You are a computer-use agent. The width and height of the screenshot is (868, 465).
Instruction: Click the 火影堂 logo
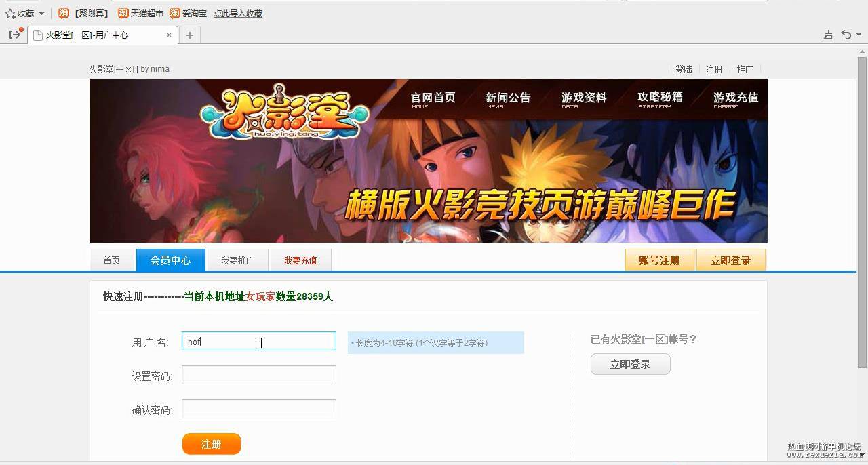pos(285,112)
